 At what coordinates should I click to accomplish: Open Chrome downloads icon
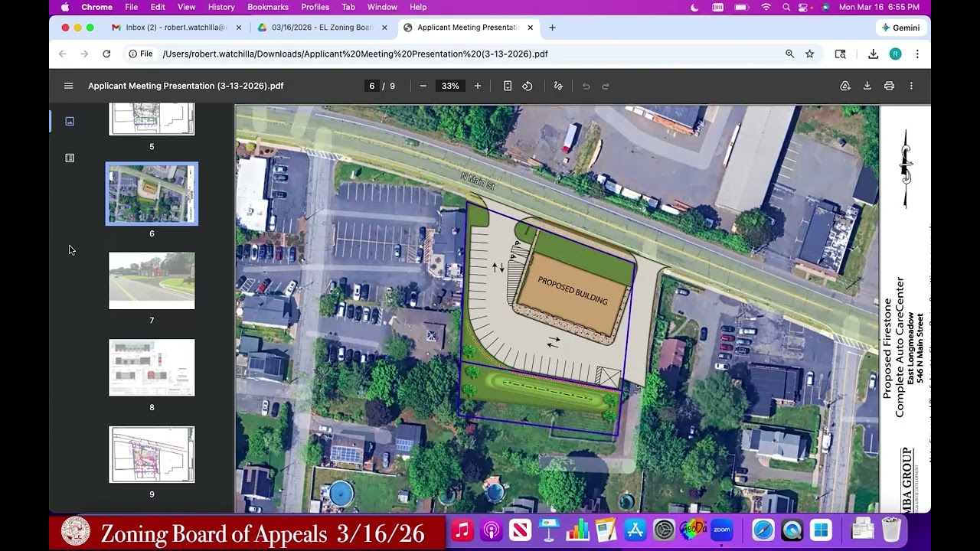click(x=873, y=54)
